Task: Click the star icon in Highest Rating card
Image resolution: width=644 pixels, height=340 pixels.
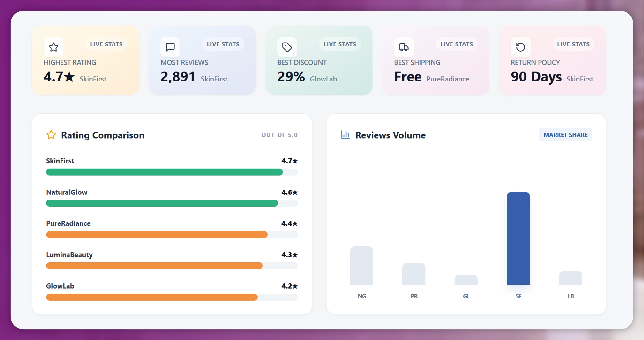Action: [53, 47]
